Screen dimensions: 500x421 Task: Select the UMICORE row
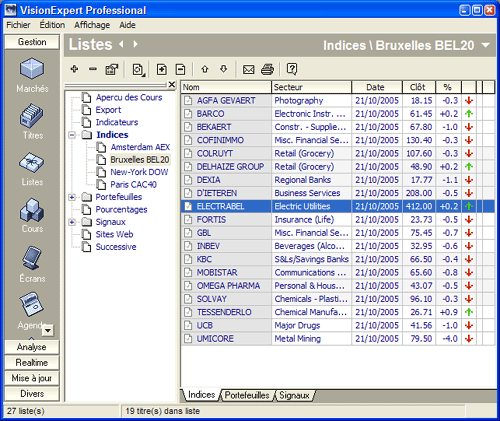click(x=338, y=339)
